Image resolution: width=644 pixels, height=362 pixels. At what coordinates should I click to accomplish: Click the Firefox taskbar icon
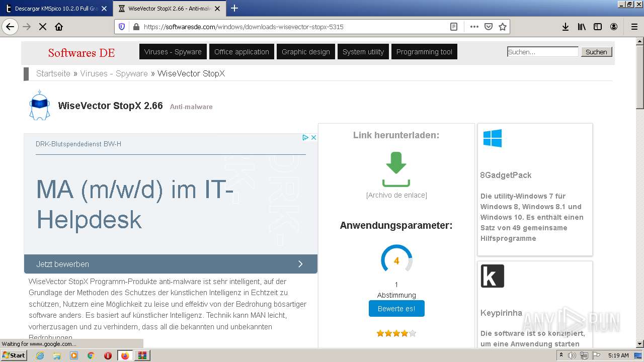click(125, 355)
